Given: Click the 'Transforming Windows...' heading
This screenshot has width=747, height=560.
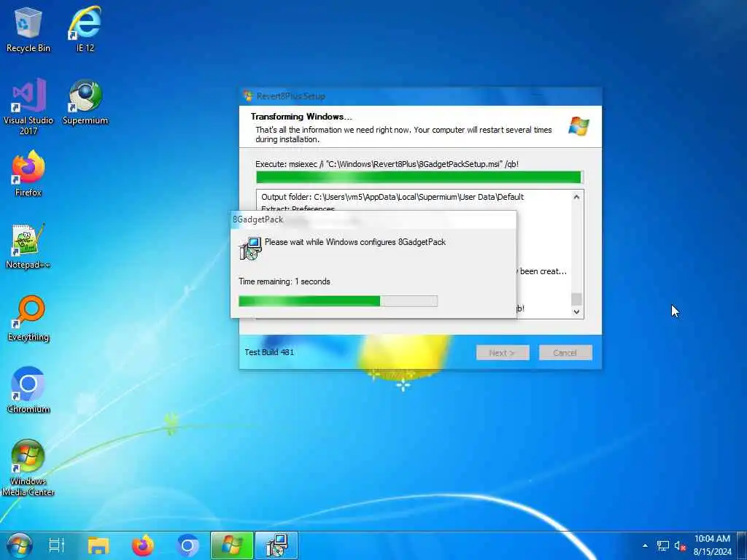Looking at the screenshot, I should (301, 117).
